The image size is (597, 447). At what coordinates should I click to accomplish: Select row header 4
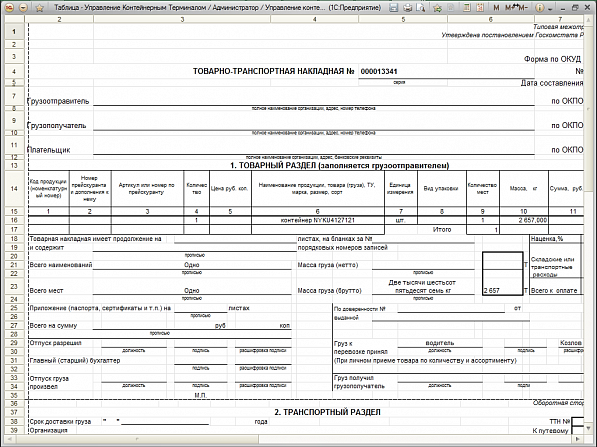pos(14,71)
